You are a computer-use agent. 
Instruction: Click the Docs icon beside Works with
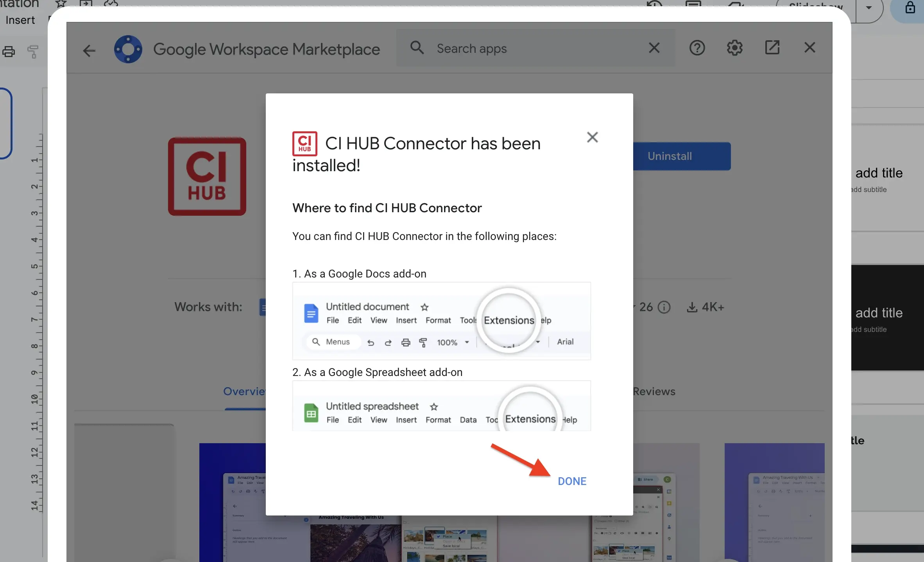click(x=263, y=307)
